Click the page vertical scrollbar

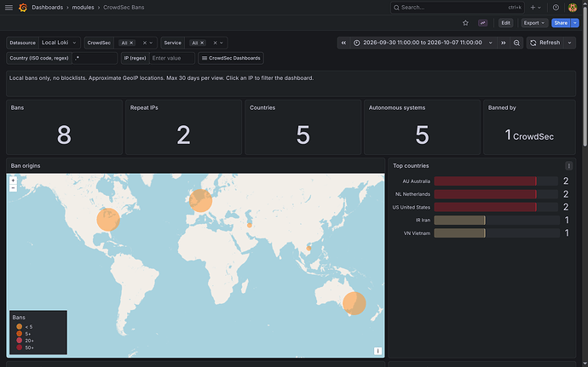585,75
